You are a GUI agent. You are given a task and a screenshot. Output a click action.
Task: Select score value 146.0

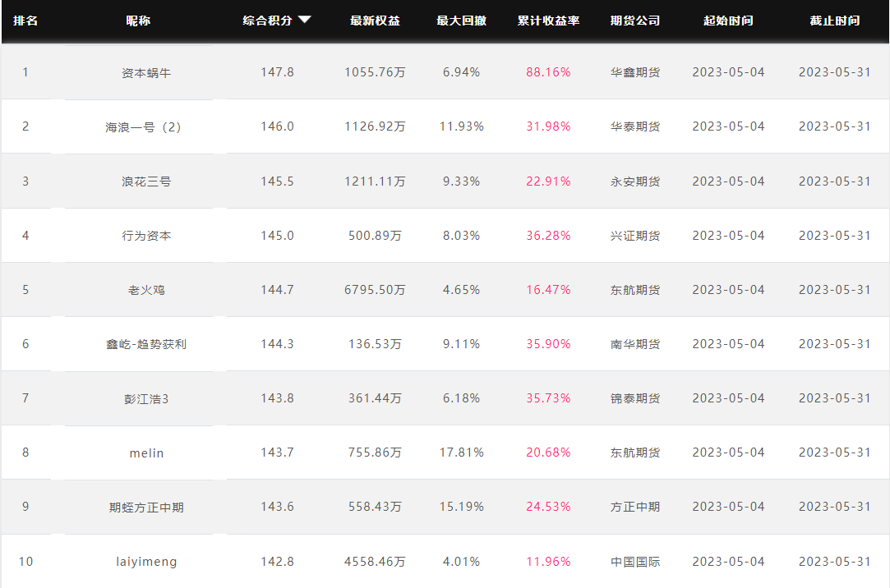[x=277, y=126]
